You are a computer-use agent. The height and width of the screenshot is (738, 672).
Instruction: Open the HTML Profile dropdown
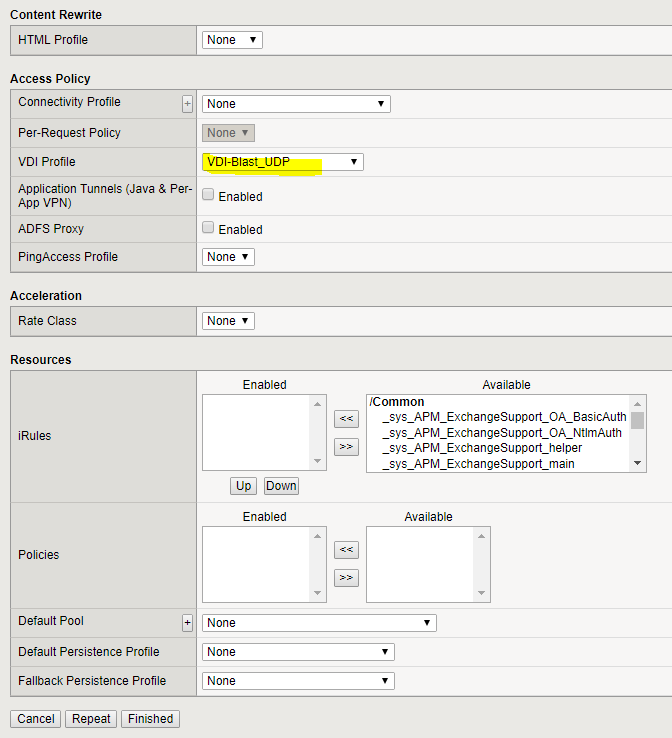point(232,40)
